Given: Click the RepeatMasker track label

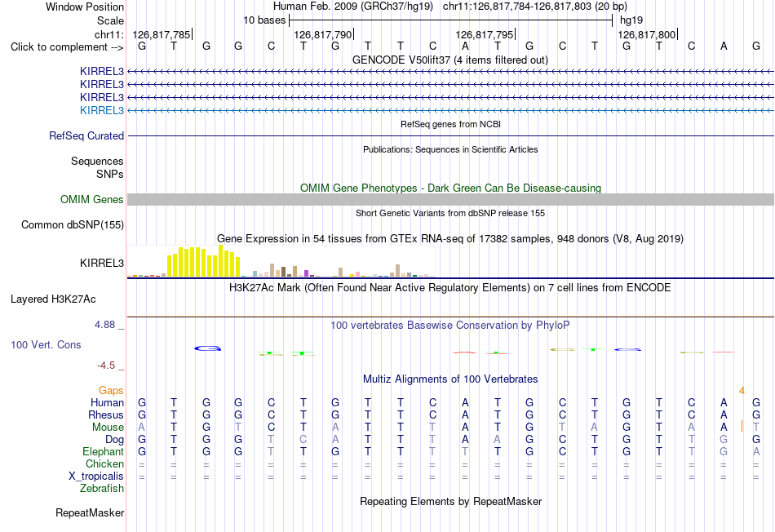Looking at the screenshot, I should point(90,512).
